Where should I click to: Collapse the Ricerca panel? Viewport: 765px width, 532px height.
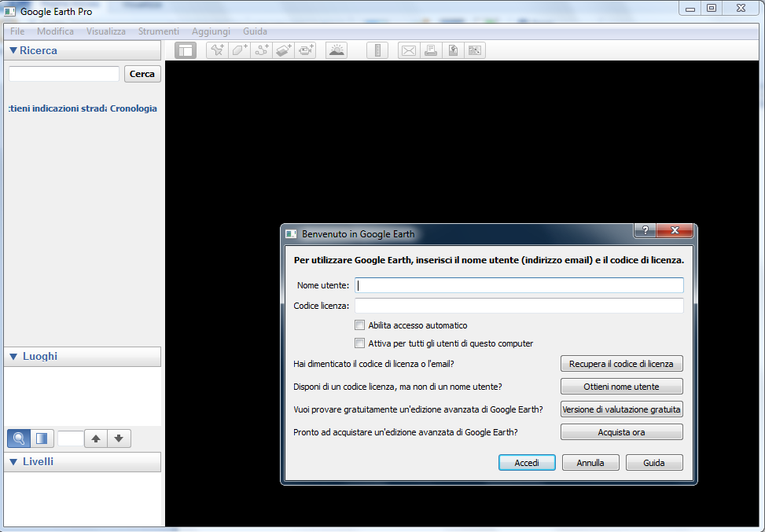13,50
